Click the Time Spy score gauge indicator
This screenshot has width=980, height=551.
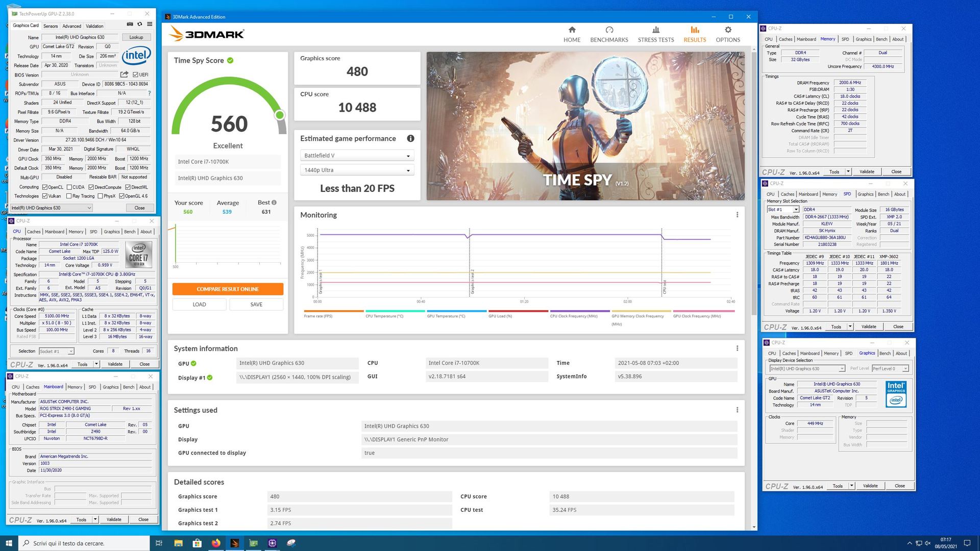point(280,115)
